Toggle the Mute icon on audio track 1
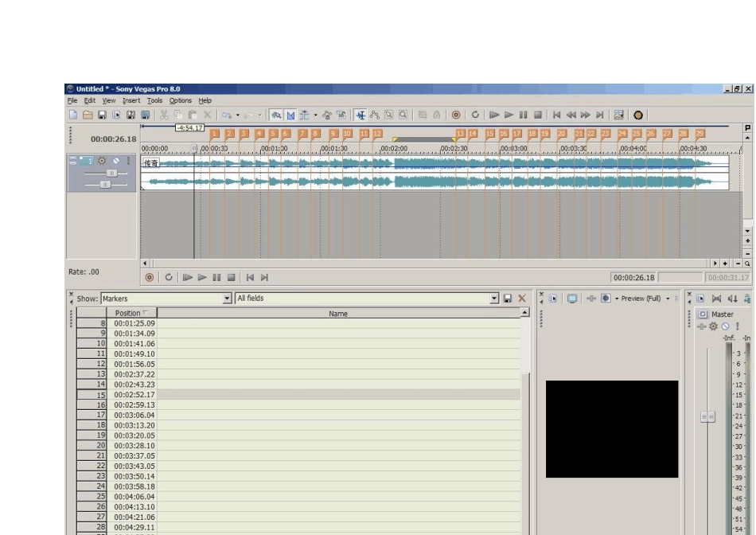The height and width of the screenshot is (535, 756). [x=115, y=161]
